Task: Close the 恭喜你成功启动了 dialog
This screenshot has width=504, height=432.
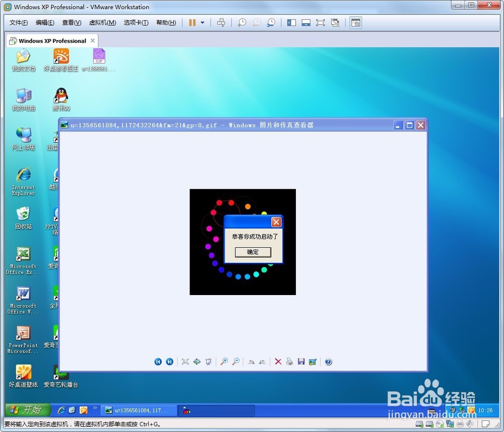Action: [x=276, y=222]
